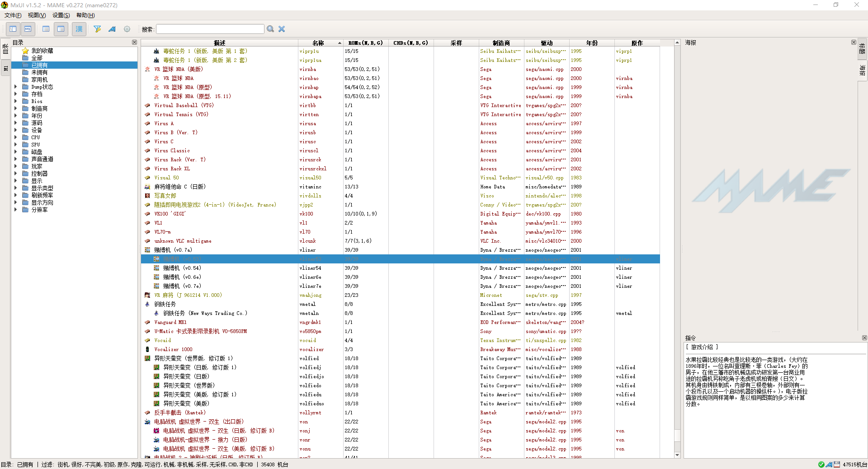Image resolution: width=868 pixels, height=469 pixels.
Task: Click the VR 麻将 (J 961214) row icon
Action: click(x=147, y=295)
